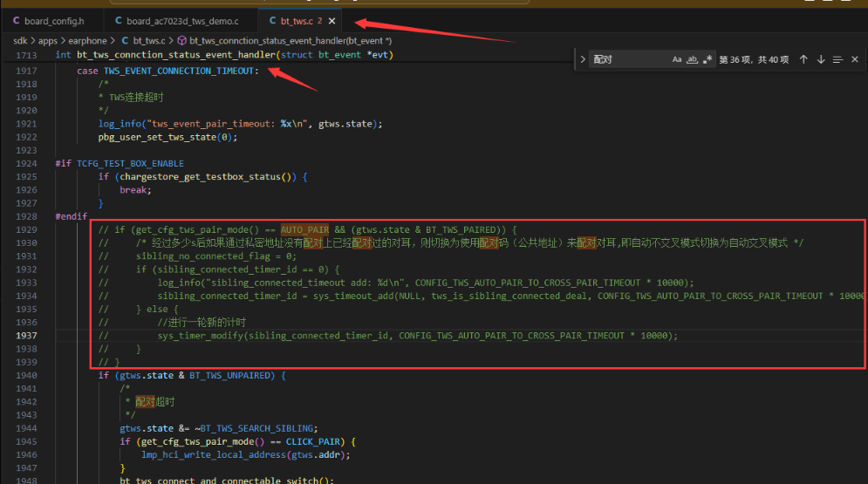Click the C file icon on board_config.h tab

(16, 20)
